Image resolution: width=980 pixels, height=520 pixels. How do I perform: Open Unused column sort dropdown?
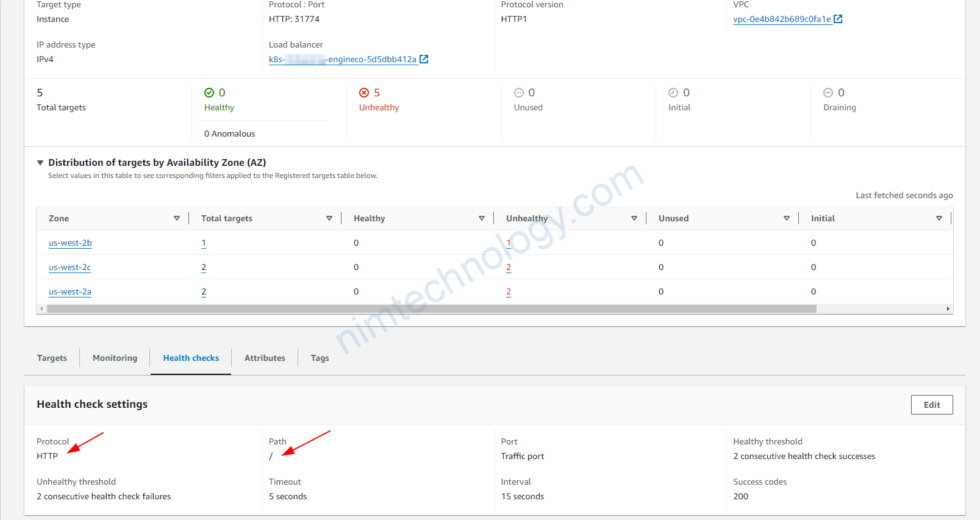click(x=787, y=218)
